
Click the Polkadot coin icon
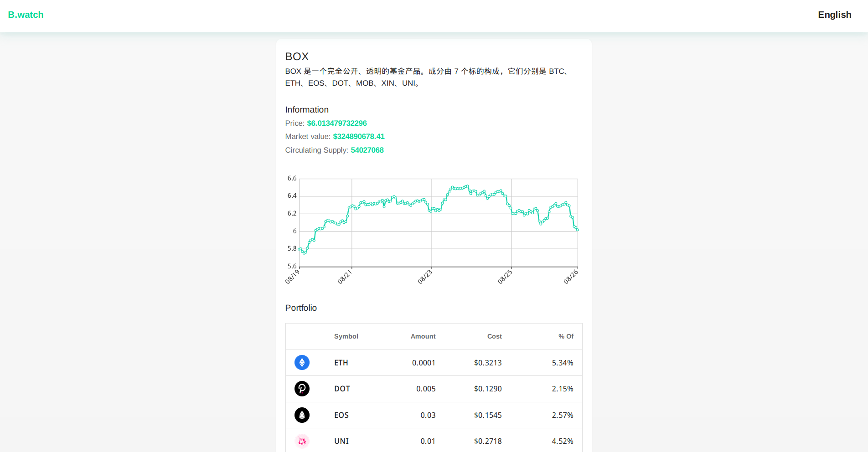(x=302, y=389)
